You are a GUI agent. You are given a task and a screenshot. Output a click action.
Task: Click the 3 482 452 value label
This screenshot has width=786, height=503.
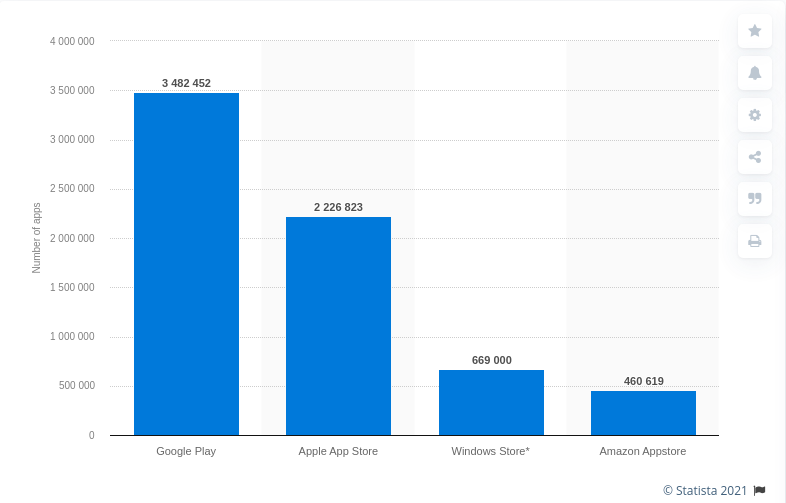point(186,83)
